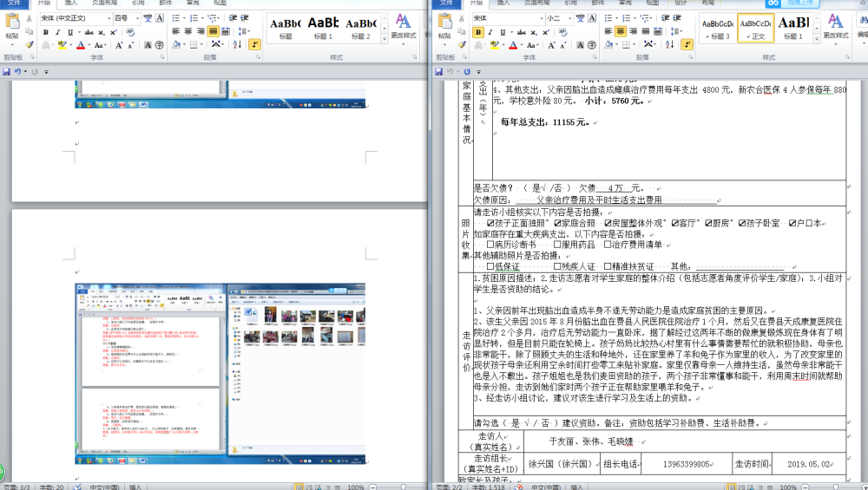Click Underline button in left Word window
868x490 pixels.
pyautogui.click(x=69, y=32)
